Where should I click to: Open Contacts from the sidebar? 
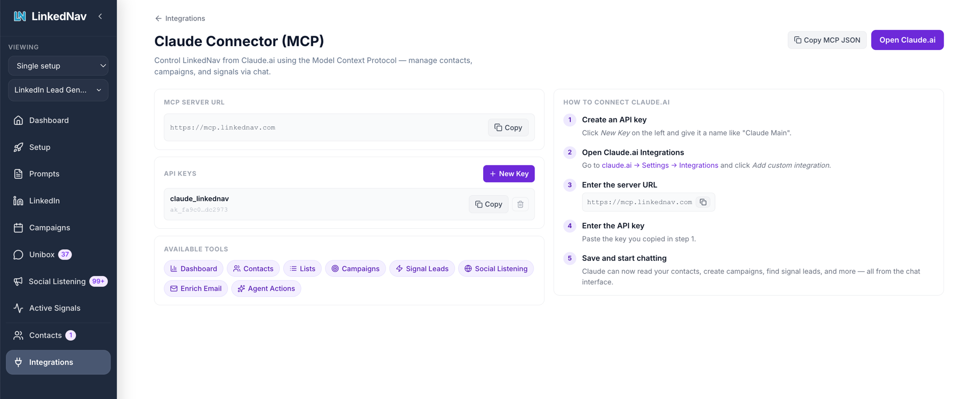(x=58, y=335)
